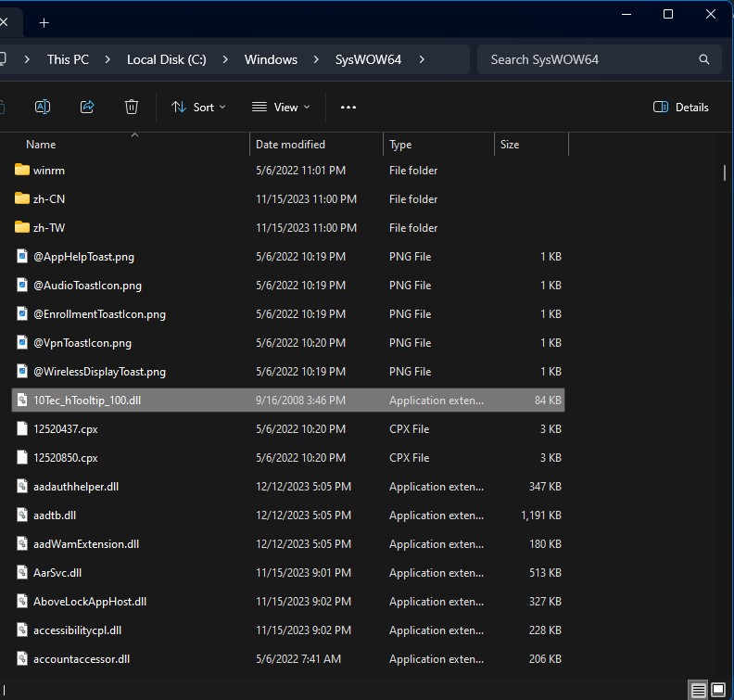Click the accountaccessor.dll file icon
The image size is (734, 700).
coord(22,658)
